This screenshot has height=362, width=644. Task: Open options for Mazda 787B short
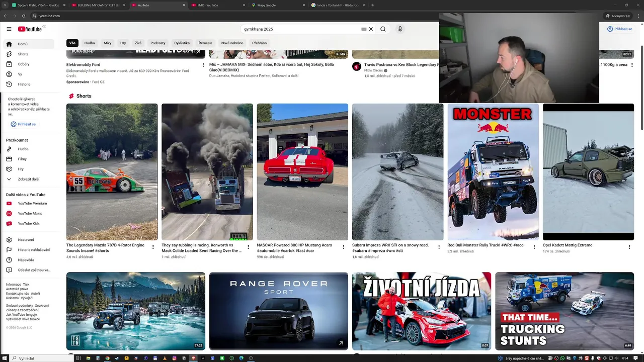[153, 247]
